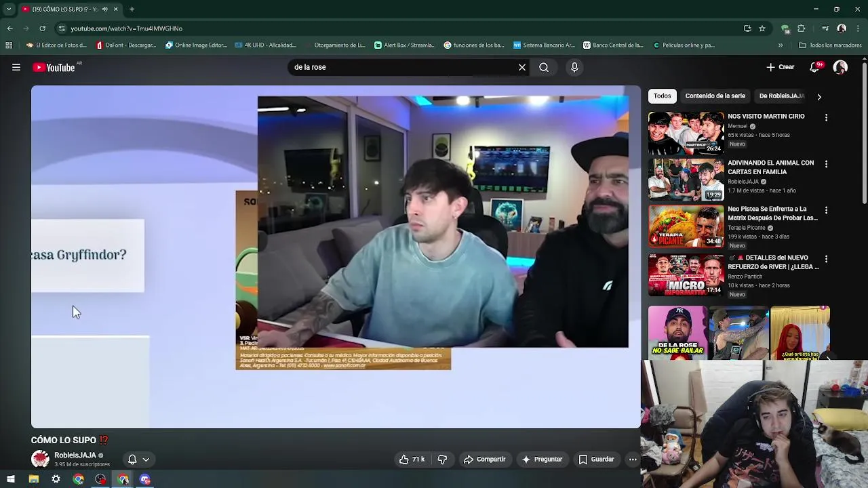Open Banco Central bookmark
868x488 pixels.
(613, 45)
